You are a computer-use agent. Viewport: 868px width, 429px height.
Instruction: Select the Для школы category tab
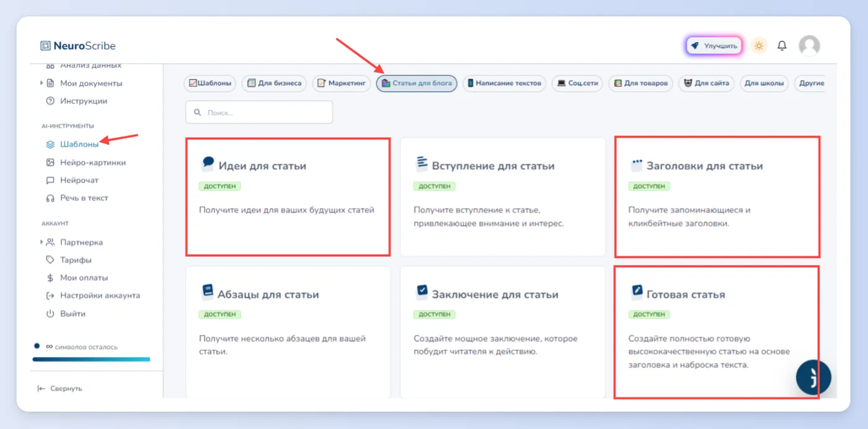pyautogui.click(x=764, y=83)
